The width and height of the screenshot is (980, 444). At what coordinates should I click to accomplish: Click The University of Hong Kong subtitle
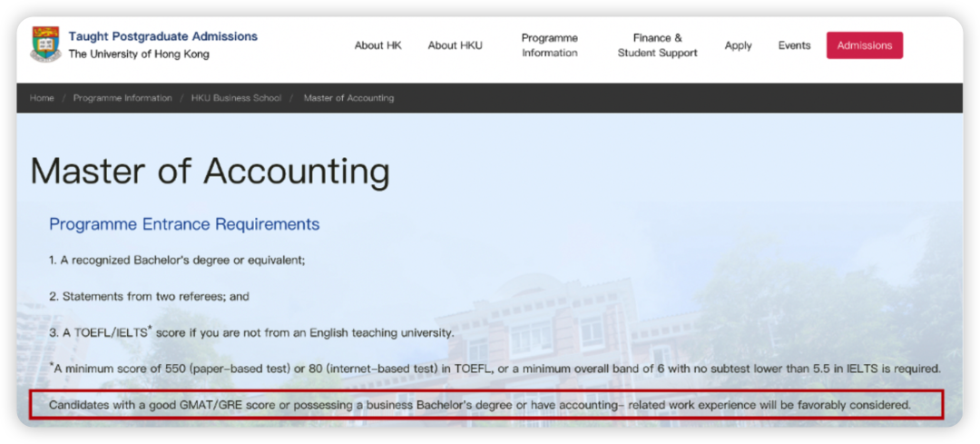coord(138,54)
